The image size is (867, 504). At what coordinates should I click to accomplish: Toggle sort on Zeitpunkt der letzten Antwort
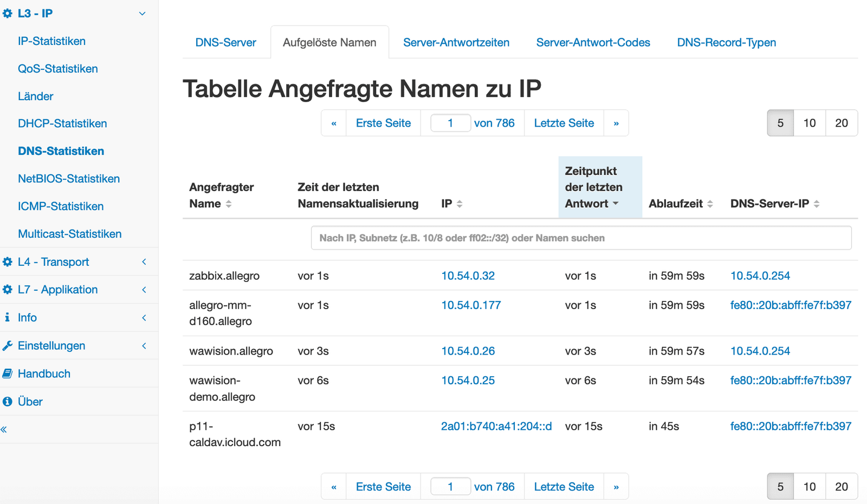[x=616, y=204]
